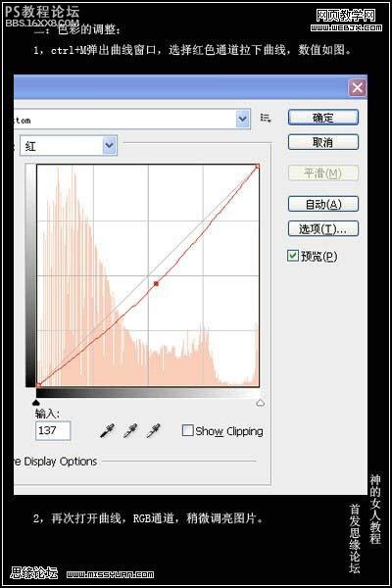Click the black point slider triangle
This screenshot has height=588, width=392.
[x=36, y=403]
